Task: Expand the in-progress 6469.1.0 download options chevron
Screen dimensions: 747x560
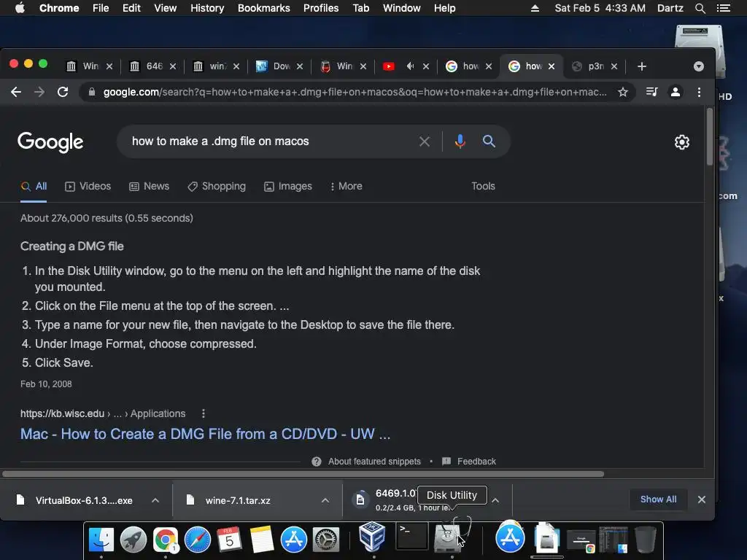Action: pyautogui.click(x=495, y=500)
